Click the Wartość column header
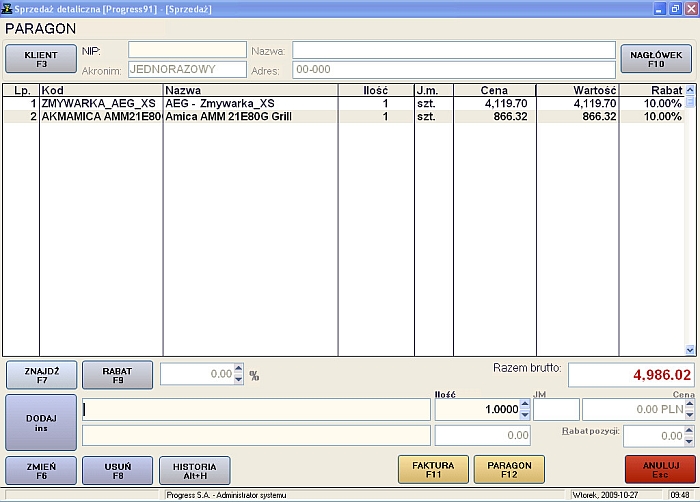The image size is (700, 502). click(x=577, y=90)
